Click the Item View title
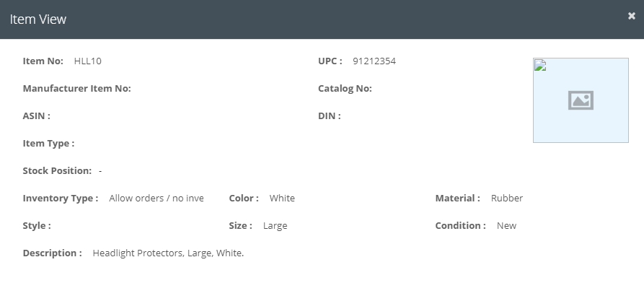This screenshot has height=283, width=644. click(38, 19)
